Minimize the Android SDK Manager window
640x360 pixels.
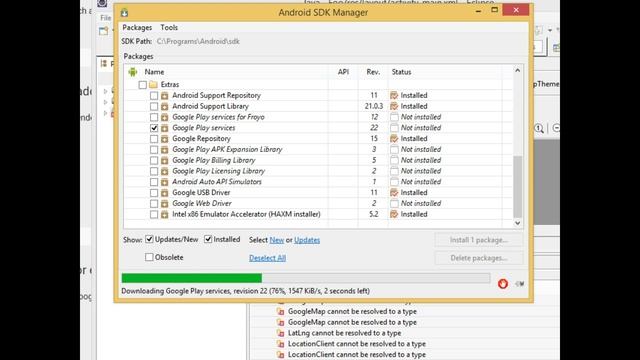point(478,11)
